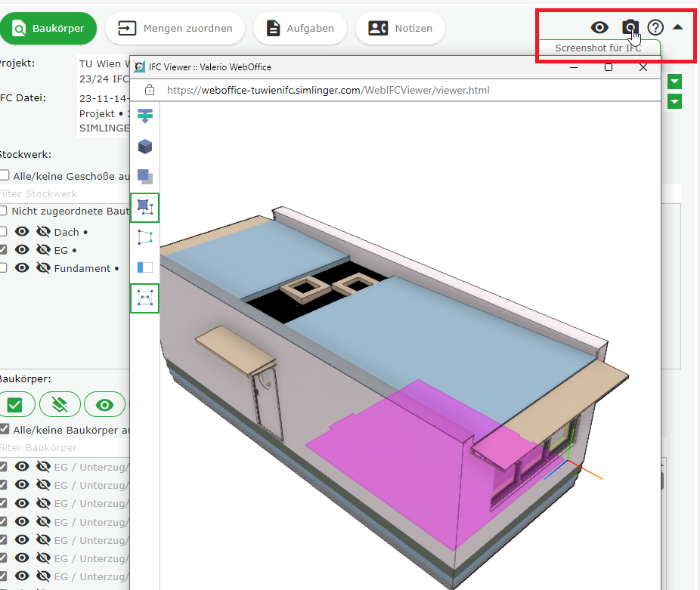This screenshot has width=700, height=590.
Task: Click the section plane icon atop viewer toolbar
Action: coord(144,117)
